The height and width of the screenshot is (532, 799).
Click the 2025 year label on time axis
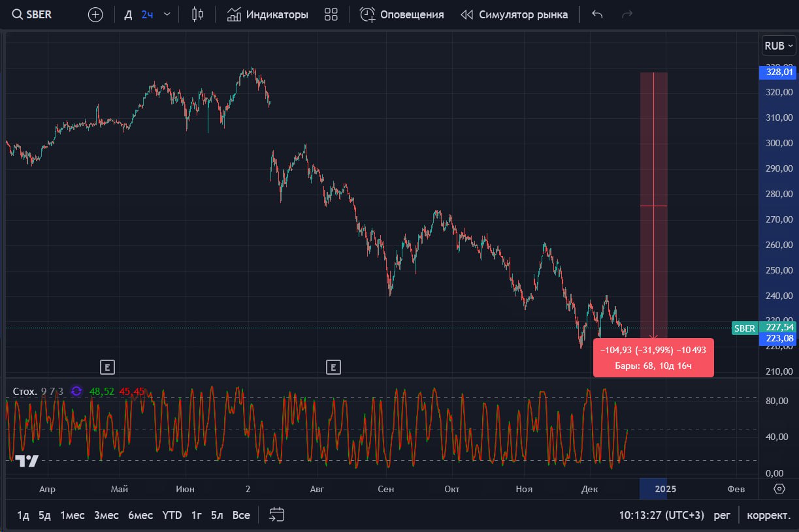point(666,489)
